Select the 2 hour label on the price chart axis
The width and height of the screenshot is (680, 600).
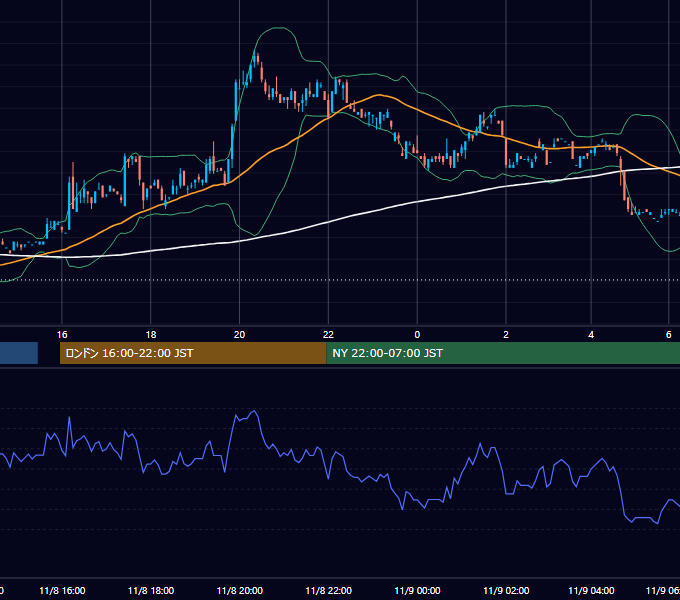(506, 335)
